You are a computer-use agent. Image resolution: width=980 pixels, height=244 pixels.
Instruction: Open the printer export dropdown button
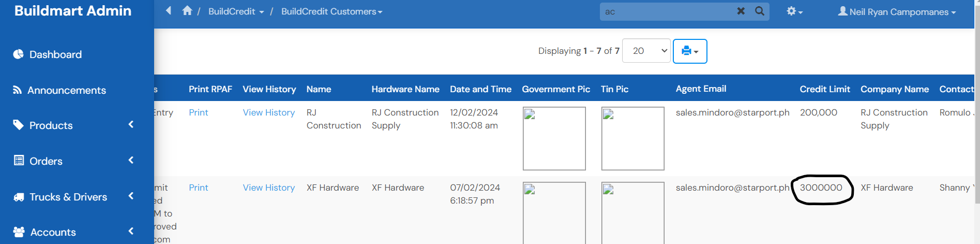pos(689,51)
